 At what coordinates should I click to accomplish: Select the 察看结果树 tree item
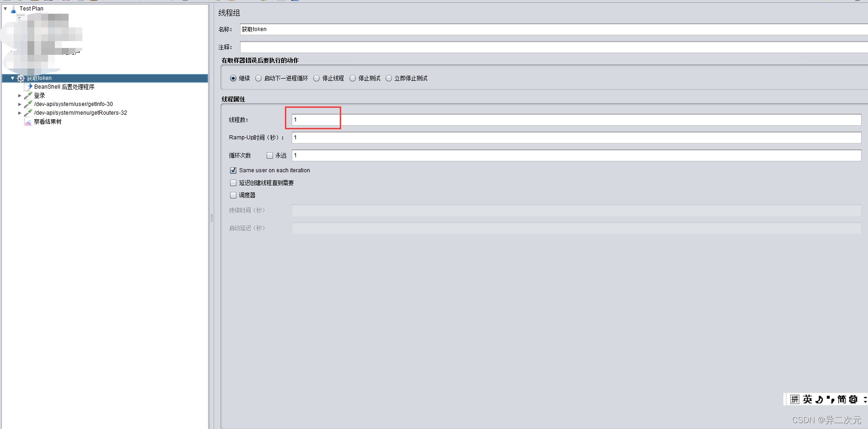(x=48, y=122)
